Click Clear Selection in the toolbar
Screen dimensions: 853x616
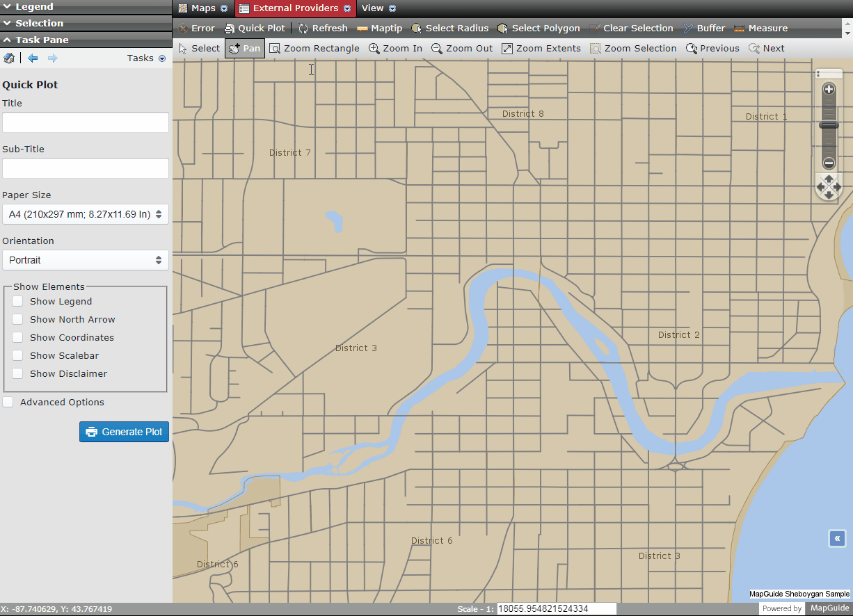point(632,29)
